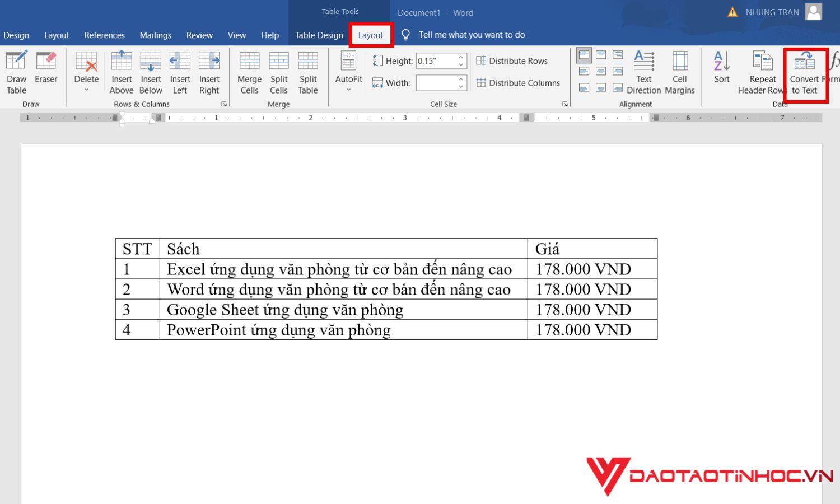
Task: Increase row Height with the stepper
Action: 460,57
